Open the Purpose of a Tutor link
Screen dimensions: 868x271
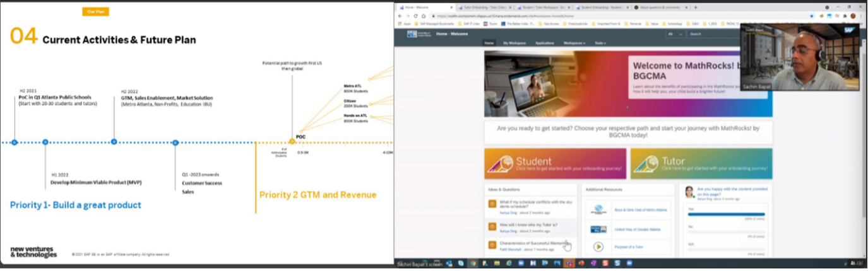coord(629,247)
